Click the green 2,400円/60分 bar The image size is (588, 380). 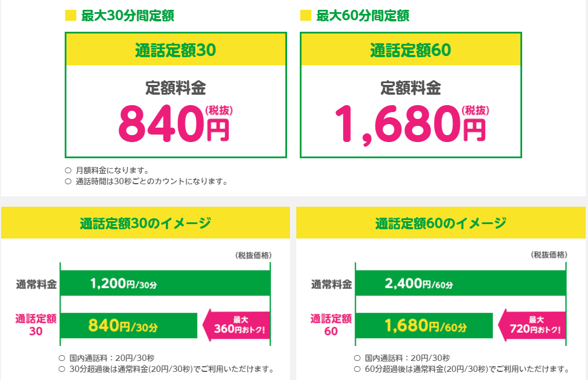tap(460, 283)
